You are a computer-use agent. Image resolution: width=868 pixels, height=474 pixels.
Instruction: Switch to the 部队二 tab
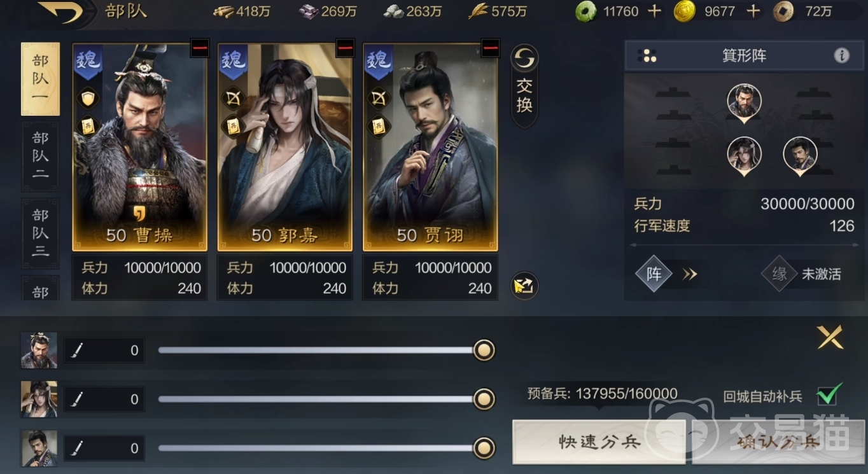pyautogui.click(x=40, y=156)
